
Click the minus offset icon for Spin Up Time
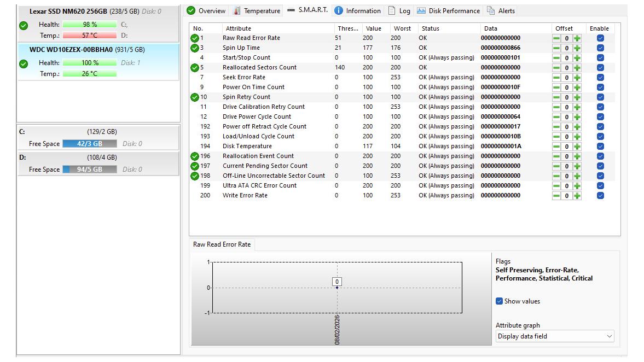pyautogui.click(x=556, y=48)
